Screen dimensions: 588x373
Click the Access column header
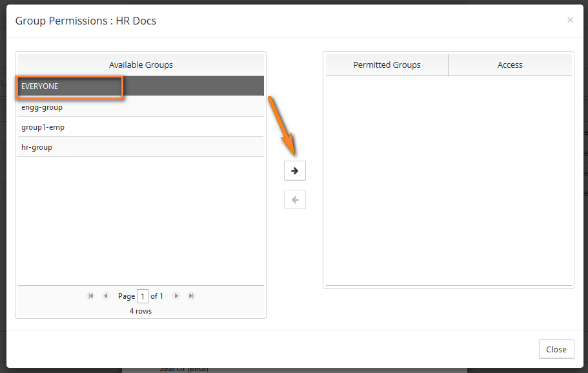(510, 65)
